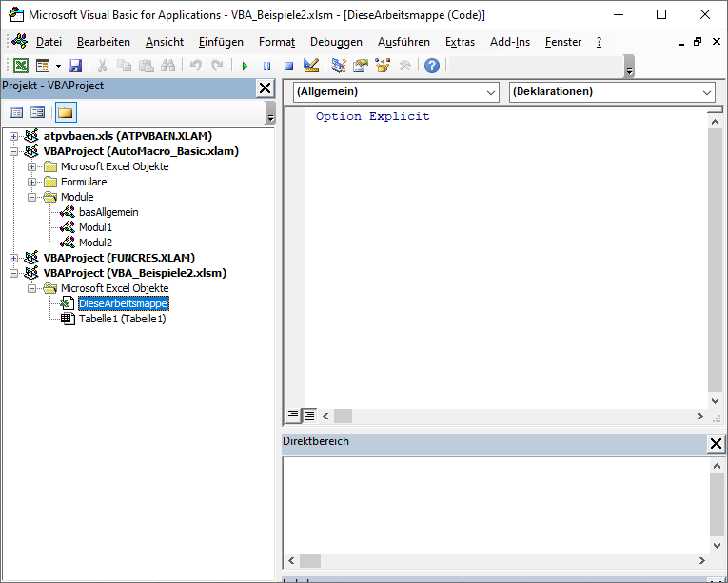Open the Debuggen menu
The width and height of the screenshot is (728, 583).
click(x=336, y=42)
